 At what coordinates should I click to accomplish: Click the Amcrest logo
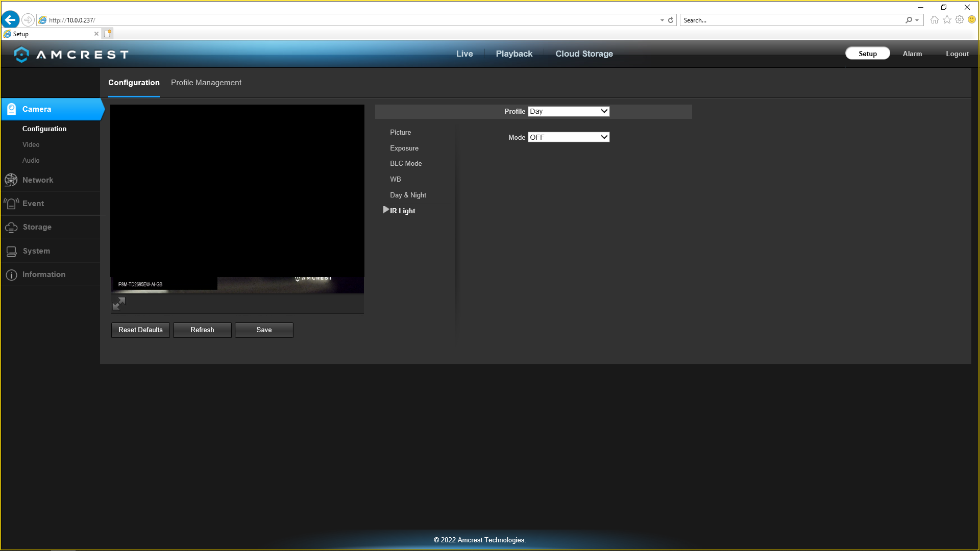(x=71, y=54)
